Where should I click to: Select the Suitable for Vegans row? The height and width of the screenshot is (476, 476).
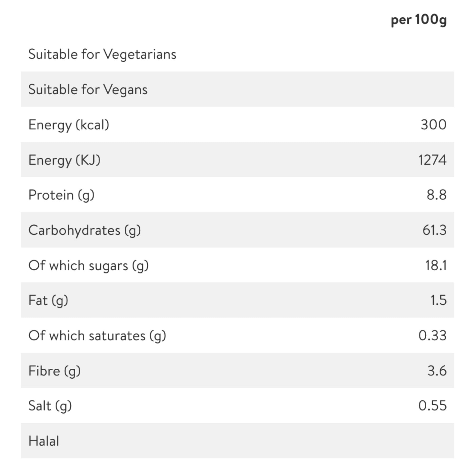click(x=238, y=89)
